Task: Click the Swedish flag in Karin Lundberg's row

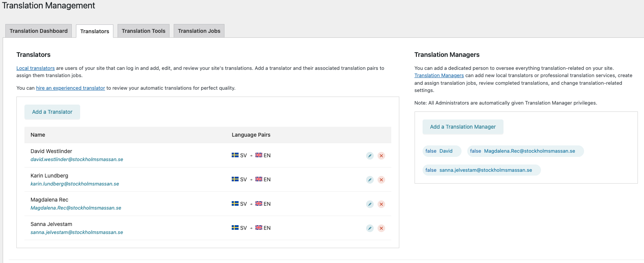Action: pyautogui.click(x=235, y=179)
